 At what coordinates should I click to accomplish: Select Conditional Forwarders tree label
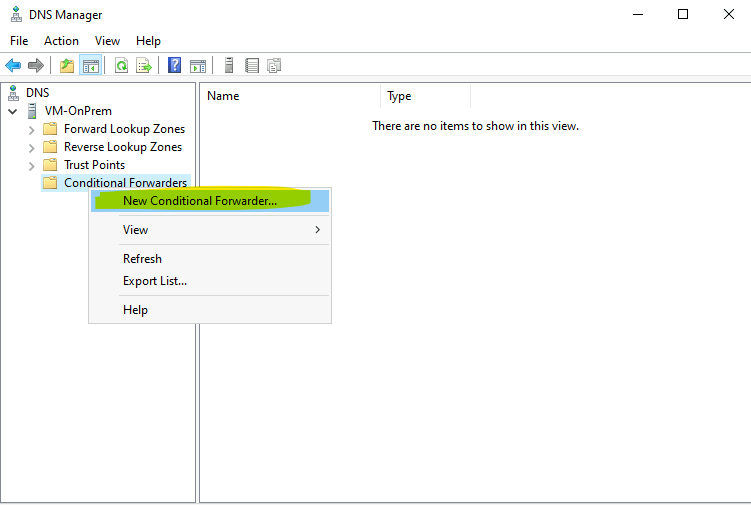(125, 183)
